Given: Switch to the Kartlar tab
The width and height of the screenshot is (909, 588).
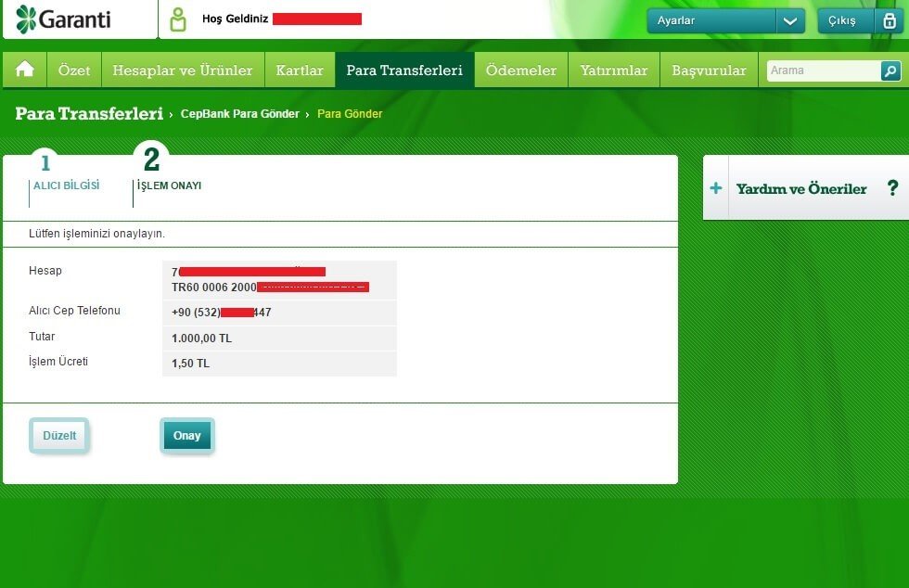Looking at the screenshot, I should [x=300, y=70].
